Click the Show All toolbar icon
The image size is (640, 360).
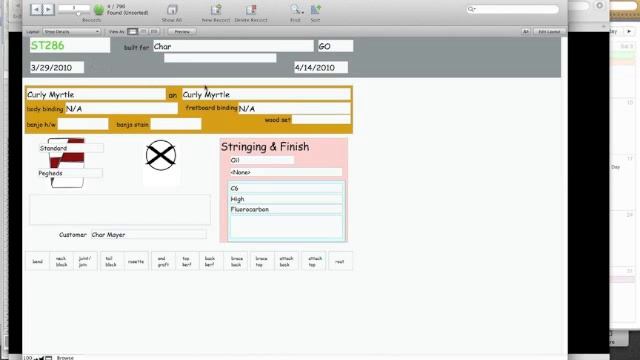coord(172,10)
